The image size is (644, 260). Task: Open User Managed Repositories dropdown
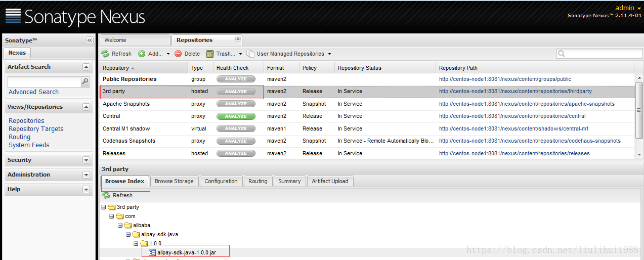tap(289, 54)
